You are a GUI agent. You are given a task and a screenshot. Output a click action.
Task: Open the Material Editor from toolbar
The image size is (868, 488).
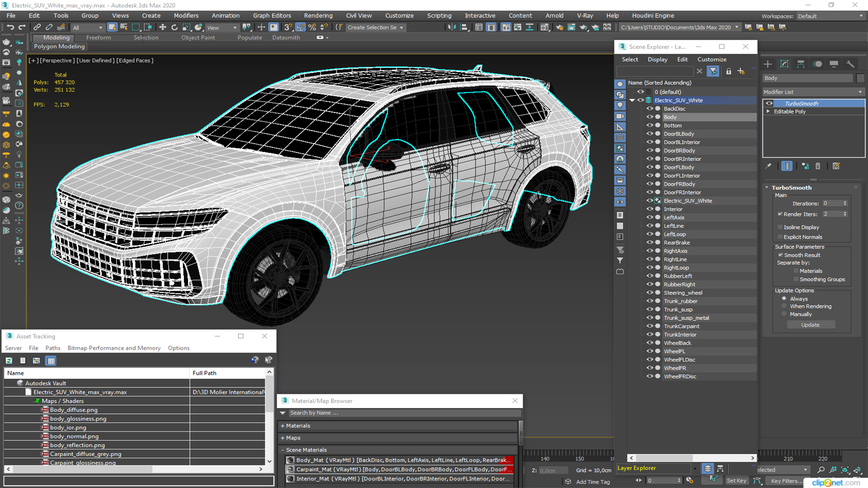545,27
